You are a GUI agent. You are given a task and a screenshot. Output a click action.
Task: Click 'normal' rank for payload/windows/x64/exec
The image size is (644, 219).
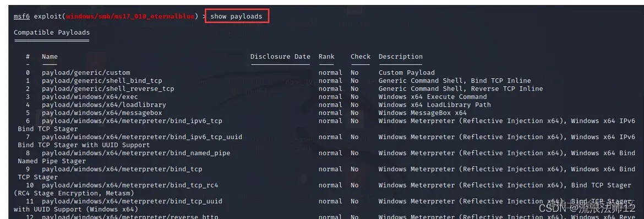[x=330, y=97]
